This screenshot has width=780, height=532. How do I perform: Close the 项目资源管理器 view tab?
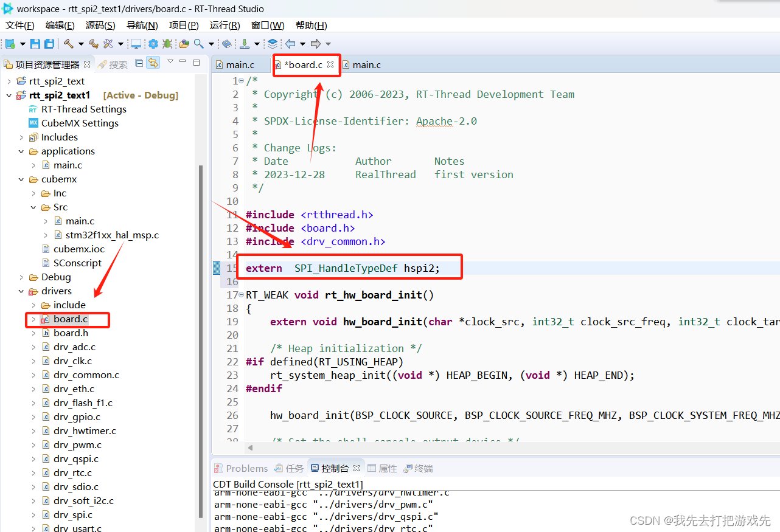coord(87,64)
